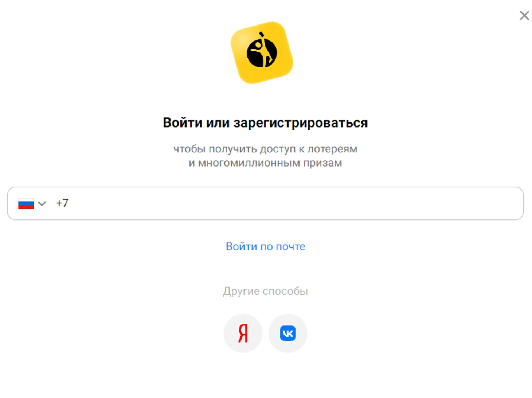This screenshot has width=532, height=398.
Task: Expand the country code chevron arrow
Action: (x=42, y=203)
